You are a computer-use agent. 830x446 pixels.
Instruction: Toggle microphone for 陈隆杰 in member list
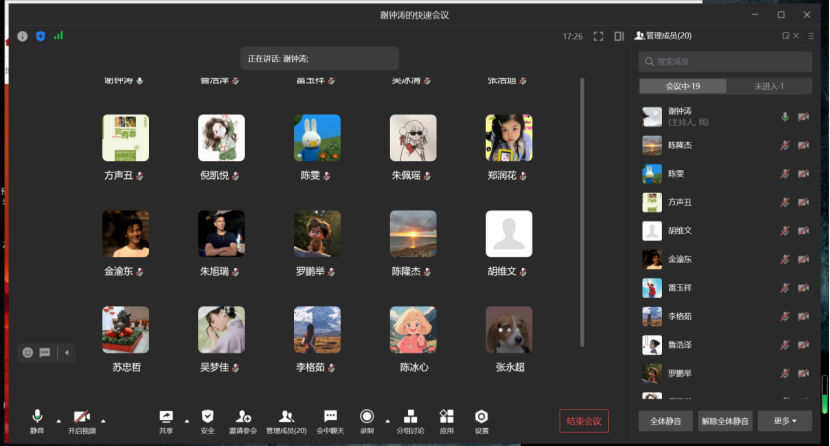tap(785, 146)
